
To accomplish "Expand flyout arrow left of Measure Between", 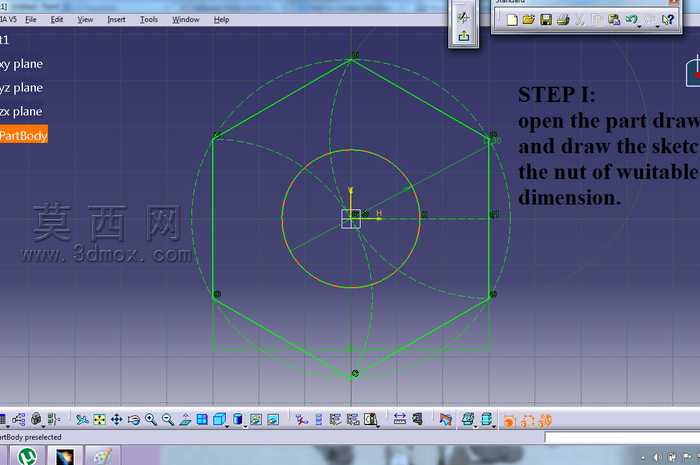I will coord(378,427).
